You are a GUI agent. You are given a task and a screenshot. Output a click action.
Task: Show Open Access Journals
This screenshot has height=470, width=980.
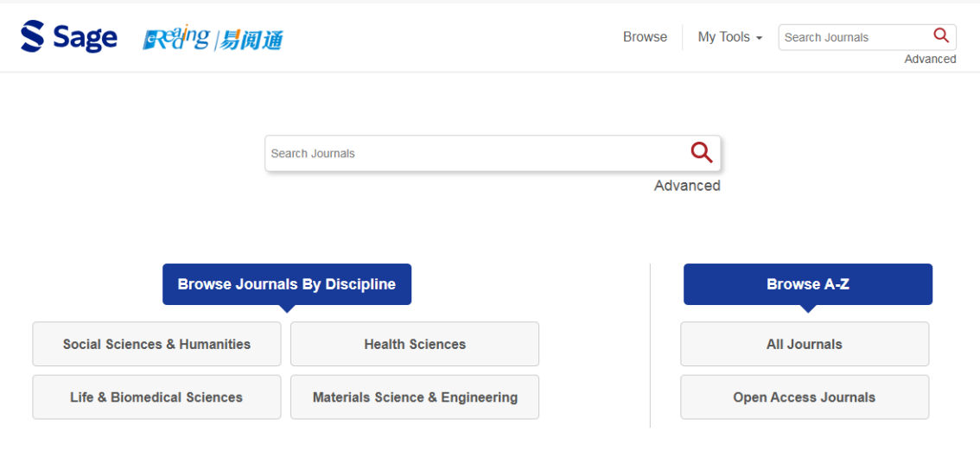(x=805, y=397)
